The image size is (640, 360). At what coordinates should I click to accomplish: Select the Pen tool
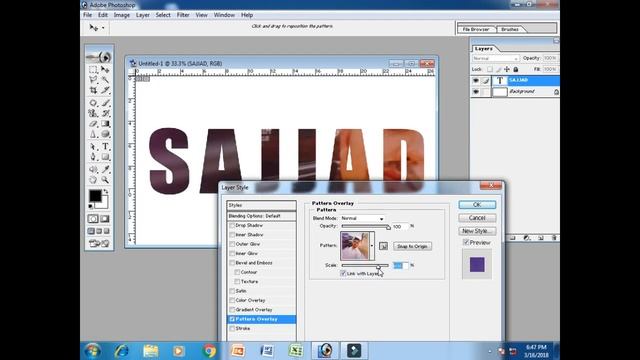(93, 157)
